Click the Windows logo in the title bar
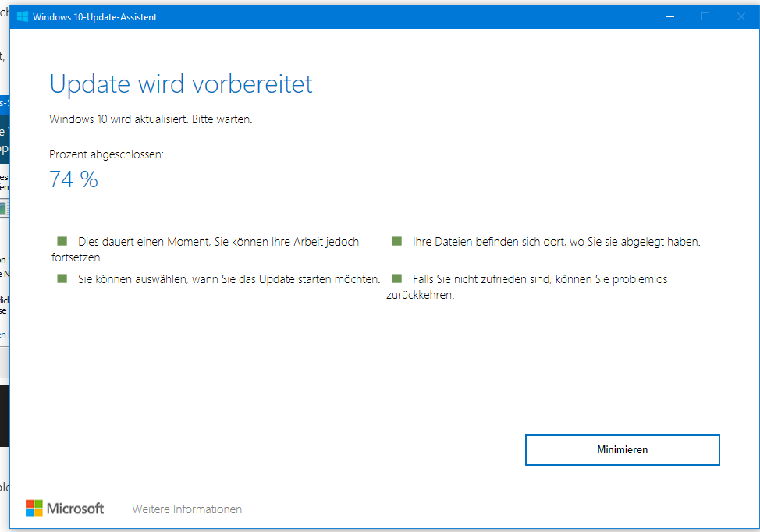760x532 pixels. [x=23, y=17]
